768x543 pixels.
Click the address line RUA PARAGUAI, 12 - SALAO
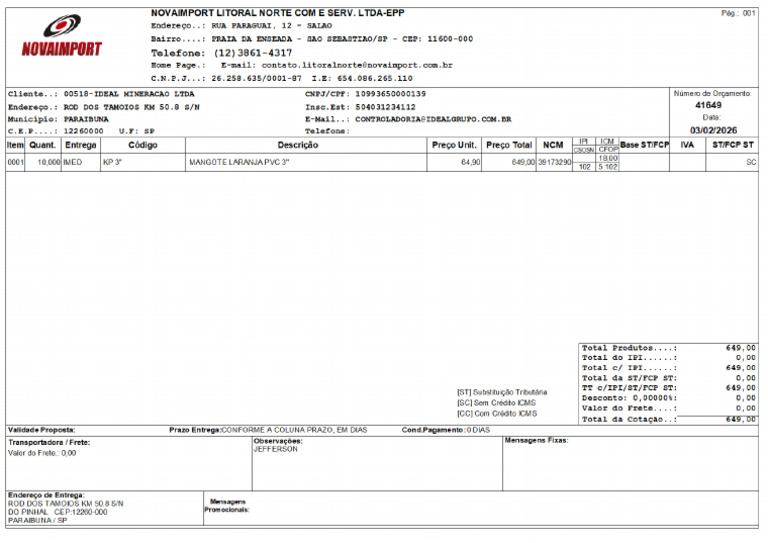pos(271,25)
